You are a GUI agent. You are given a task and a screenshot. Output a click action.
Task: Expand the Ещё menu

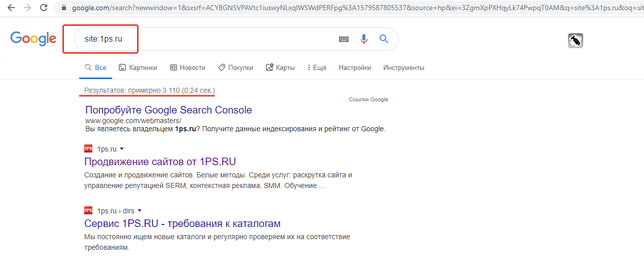pyautogui.click(x=317, y=67)
